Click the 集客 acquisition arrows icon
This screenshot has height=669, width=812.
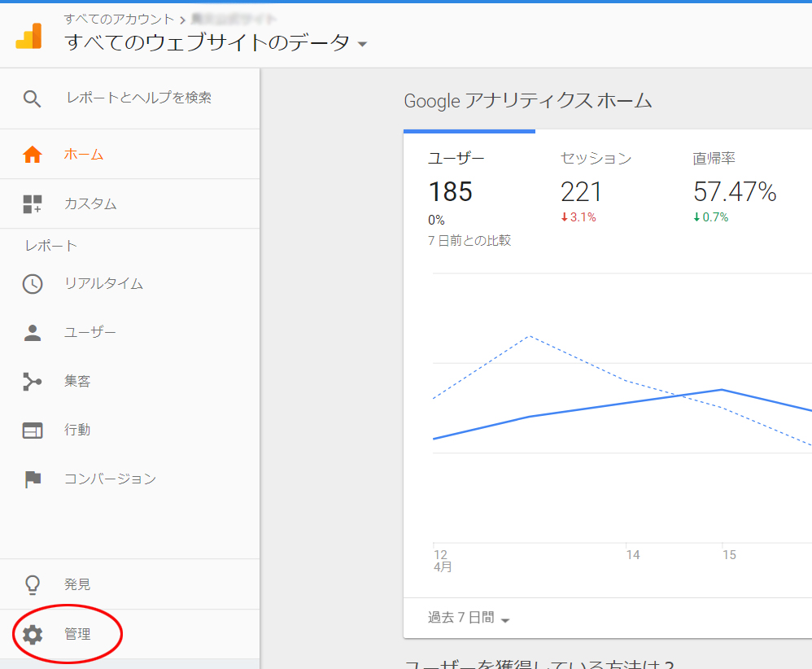click(x=32, y=382)
